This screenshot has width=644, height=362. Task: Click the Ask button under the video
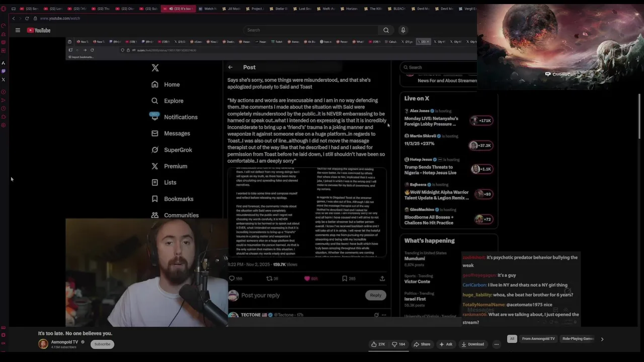click(446, 344)
